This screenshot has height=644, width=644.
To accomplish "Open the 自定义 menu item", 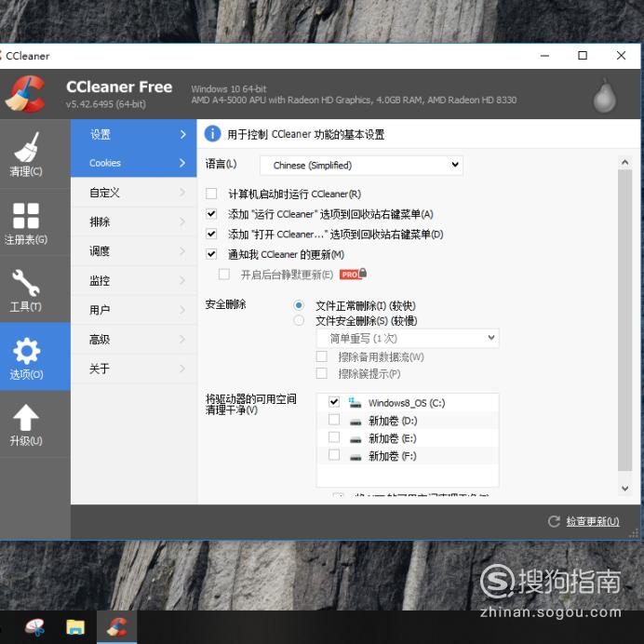I will 133,193.
